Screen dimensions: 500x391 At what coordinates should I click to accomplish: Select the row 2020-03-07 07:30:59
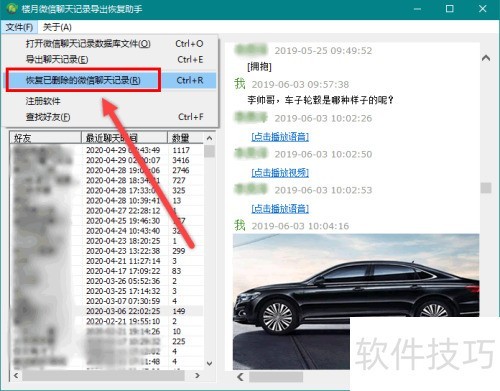coord(107,301)
